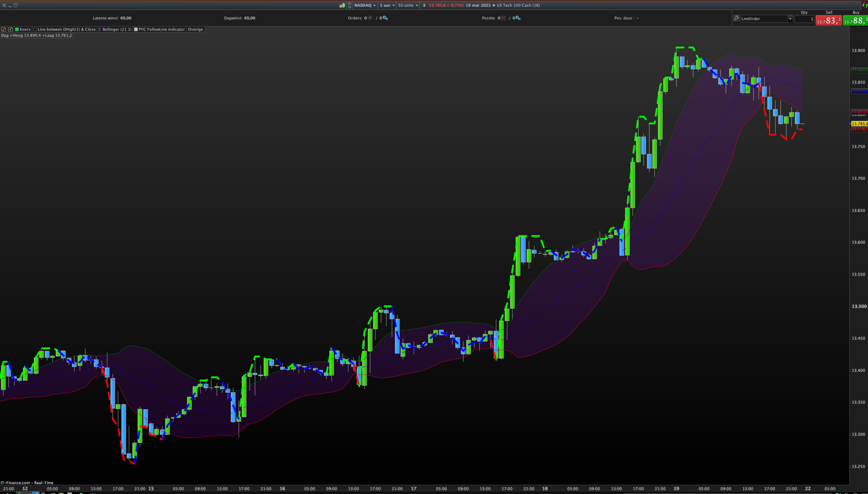Click the red-green refresh arrows icon
This screenshot has width=868, height=494.
pos(865,5)
